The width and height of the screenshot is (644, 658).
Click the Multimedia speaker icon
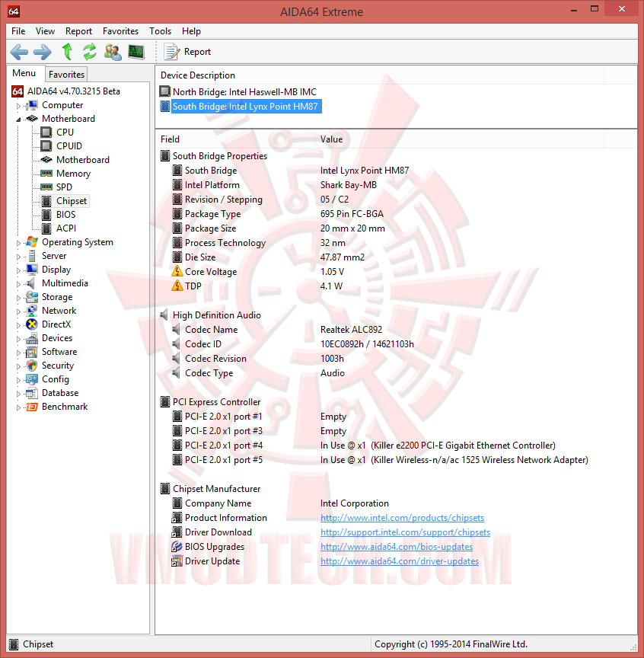click(31, 283)
